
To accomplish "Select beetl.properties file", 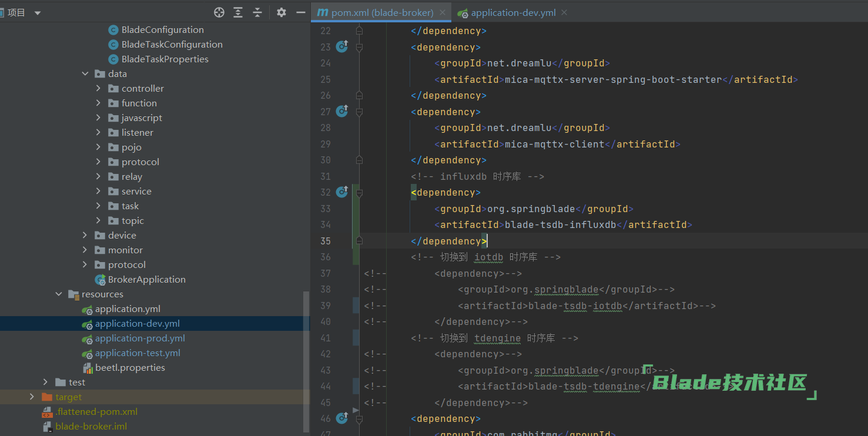I will tap(130, 368).
